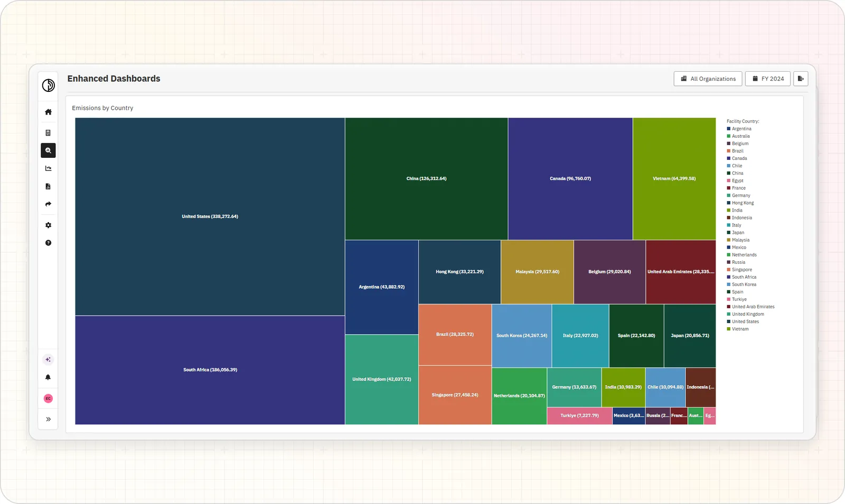This screenshot has width=845, height=504.
Task: Select the Hong Kong treemap tile
Action: (459, 272)
